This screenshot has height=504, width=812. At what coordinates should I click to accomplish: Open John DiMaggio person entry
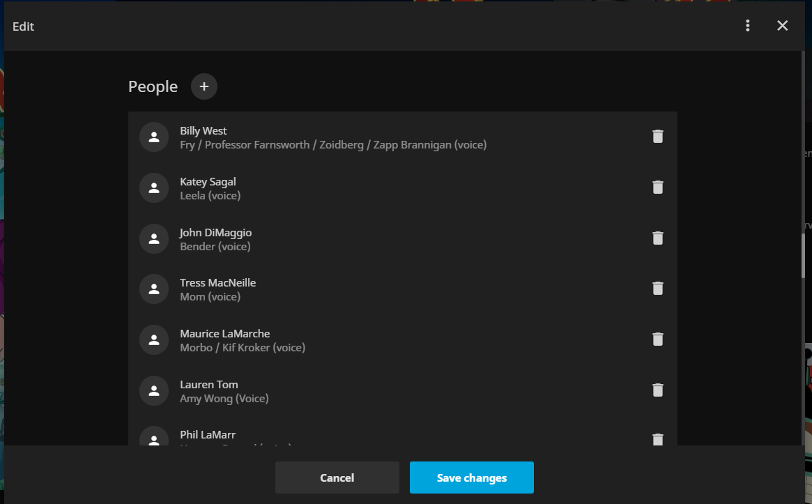[215, 233]
